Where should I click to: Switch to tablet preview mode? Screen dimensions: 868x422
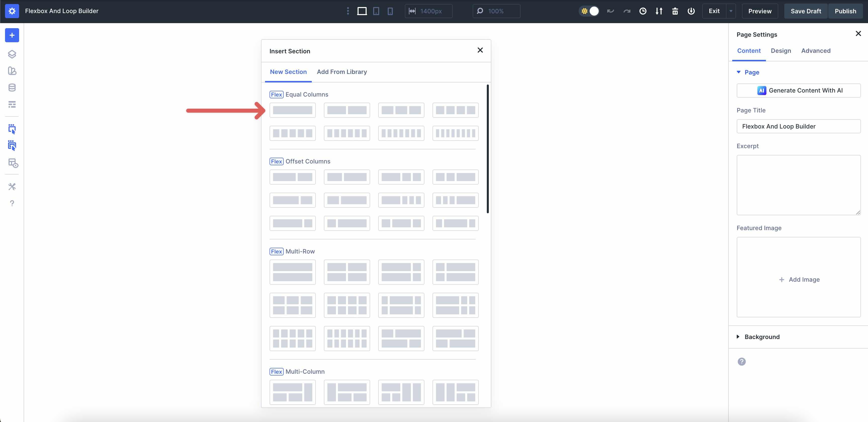pos(376,11)
